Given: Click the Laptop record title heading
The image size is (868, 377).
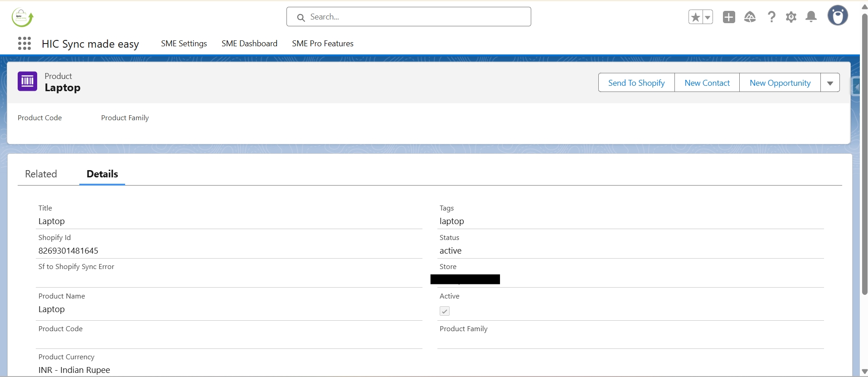Looking at the screenshot, I should (62, 88).
